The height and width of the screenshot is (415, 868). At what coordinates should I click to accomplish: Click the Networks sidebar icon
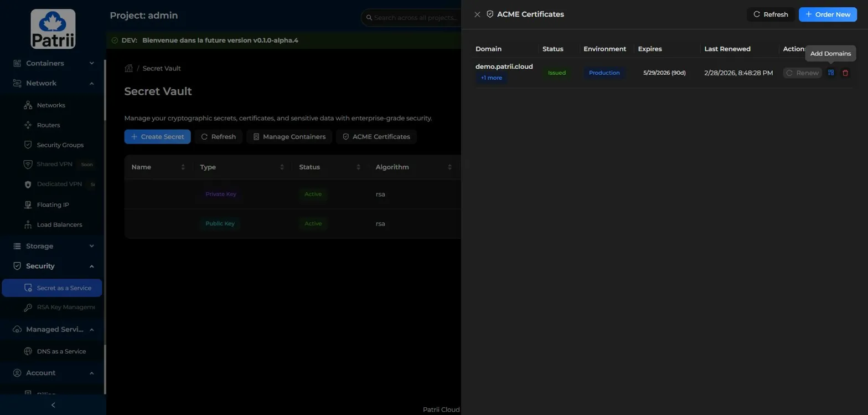28,105
